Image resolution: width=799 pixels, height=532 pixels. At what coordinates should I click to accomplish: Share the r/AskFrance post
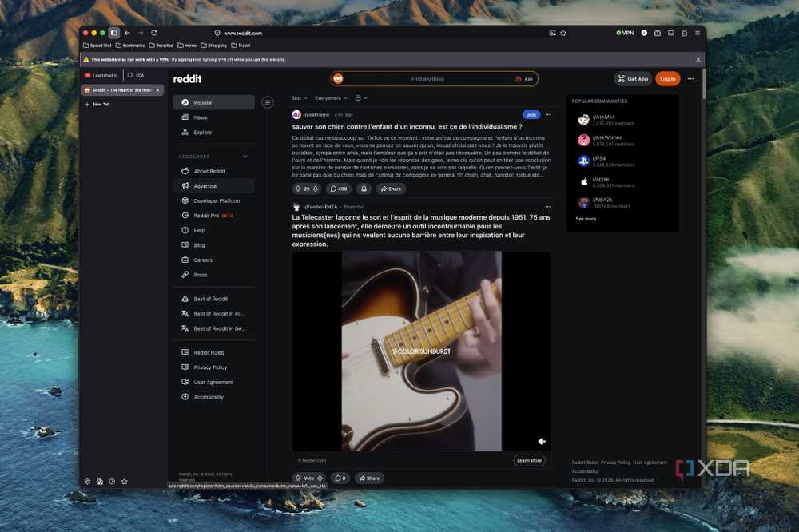pyautogui.click(x=391, y=189)
